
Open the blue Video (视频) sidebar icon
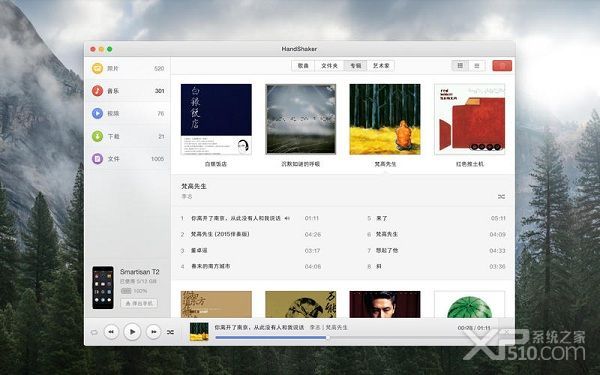[x=97, y=114]
